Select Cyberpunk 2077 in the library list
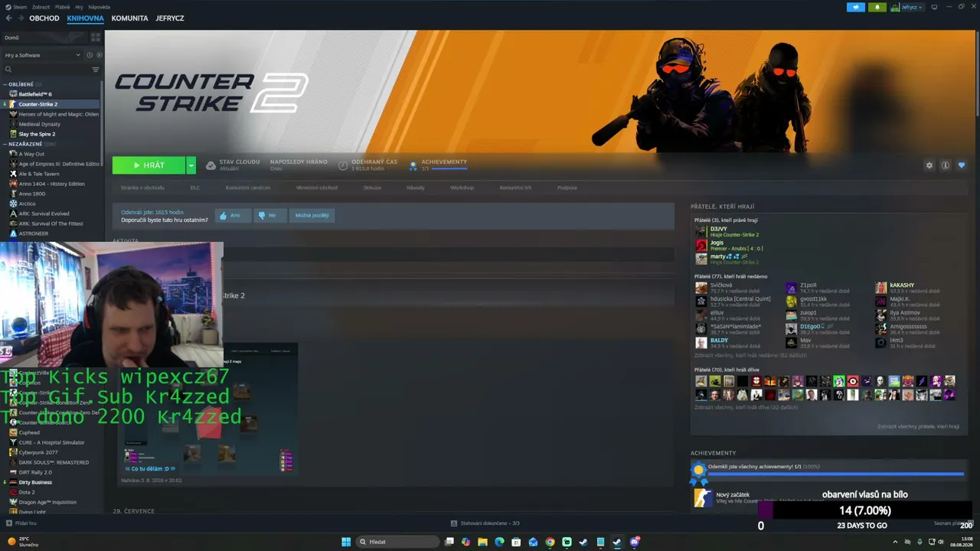Image resolution: width=980 pixels, height=551 pixels. point(38,452)
